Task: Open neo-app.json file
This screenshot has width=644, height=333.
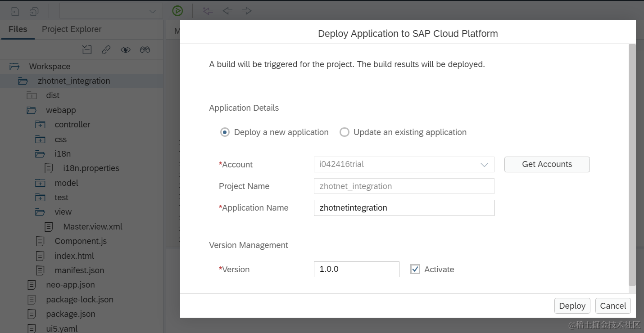Action: point(70,285)
